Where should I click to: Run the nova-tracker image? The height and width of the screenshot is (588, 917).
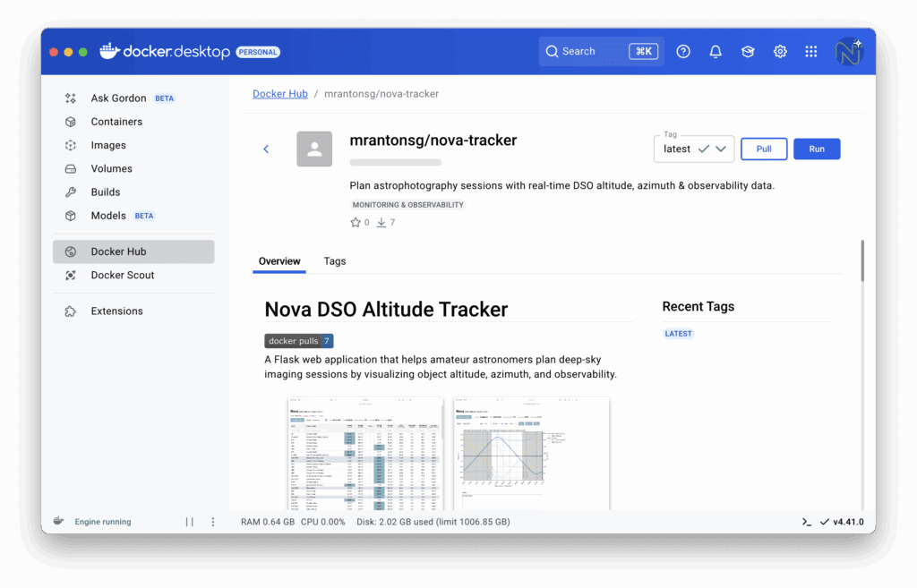tap(817, 149)
